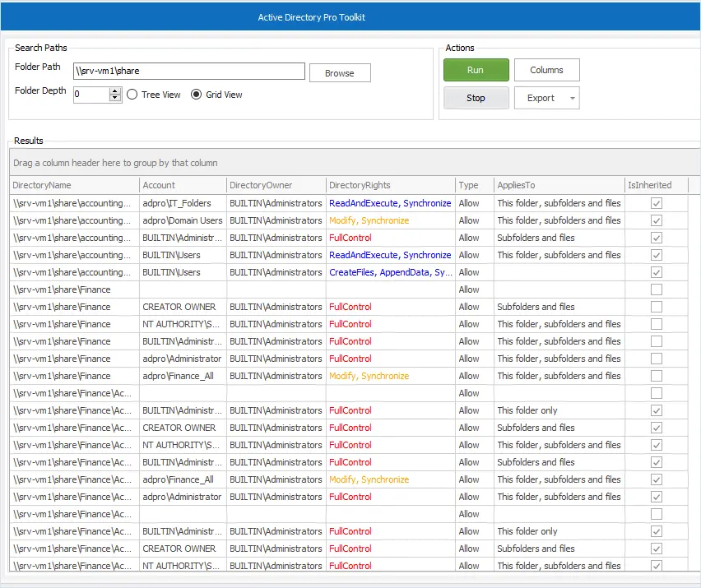
Task: Click AppliesTo cell in IT_Folders row
Action: tap(559, 203)
